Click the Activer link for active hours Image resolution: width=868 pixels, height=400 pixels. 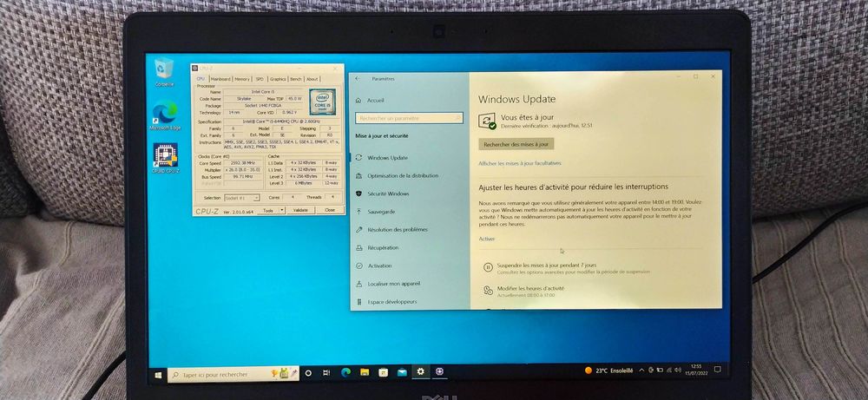[x=487, y=239]
